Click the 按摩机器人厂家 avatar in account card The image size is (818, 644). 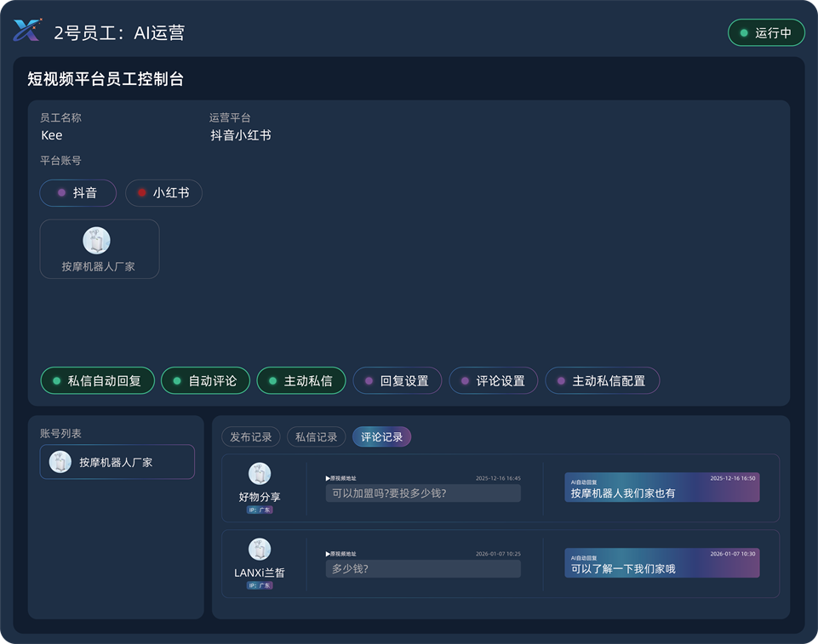tap(96, 241)
